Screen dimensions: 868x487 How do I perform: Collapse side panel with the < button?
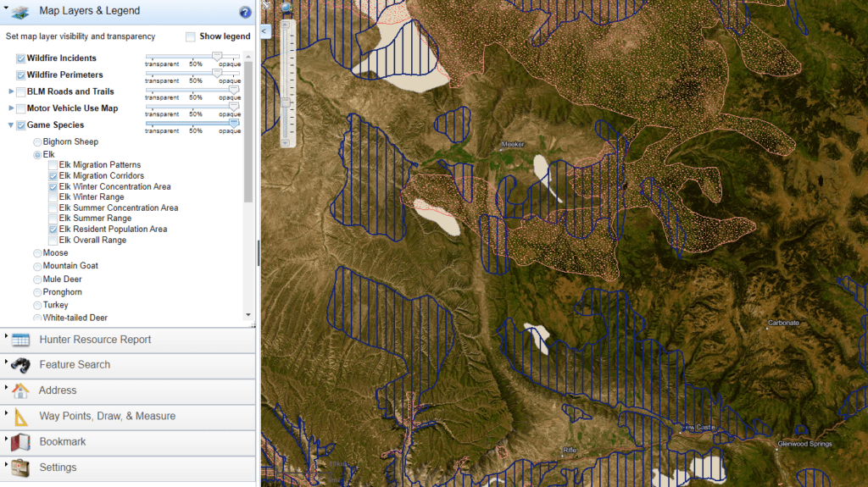tap(264, 31)
